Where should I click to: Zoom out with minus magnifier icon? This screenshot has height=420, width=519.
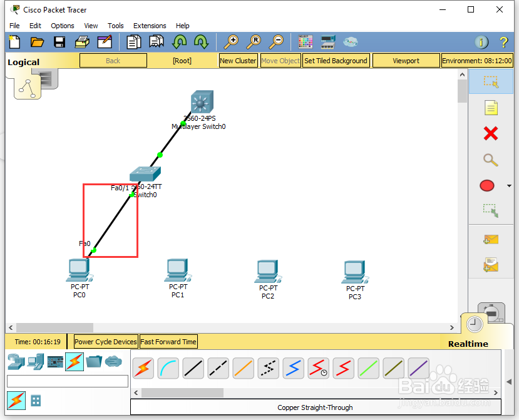pyautogui.click(x=276, y=42)
